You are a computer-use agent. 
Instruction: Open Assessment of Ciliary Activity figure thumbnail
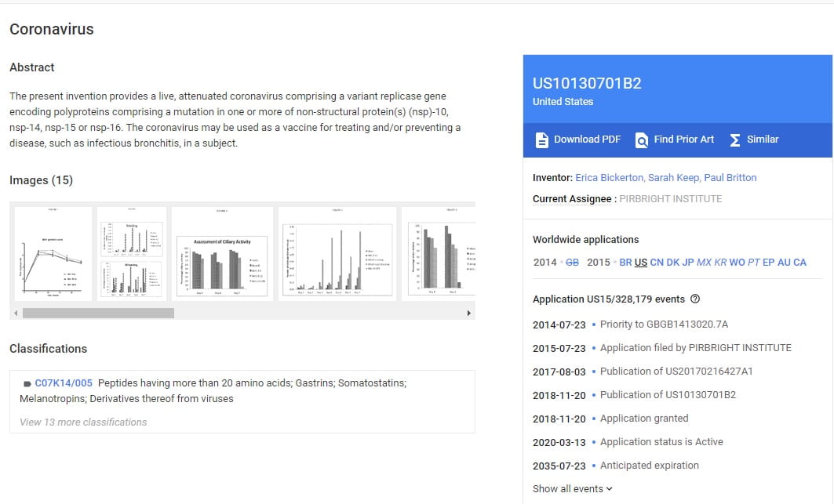click(222, 253)
